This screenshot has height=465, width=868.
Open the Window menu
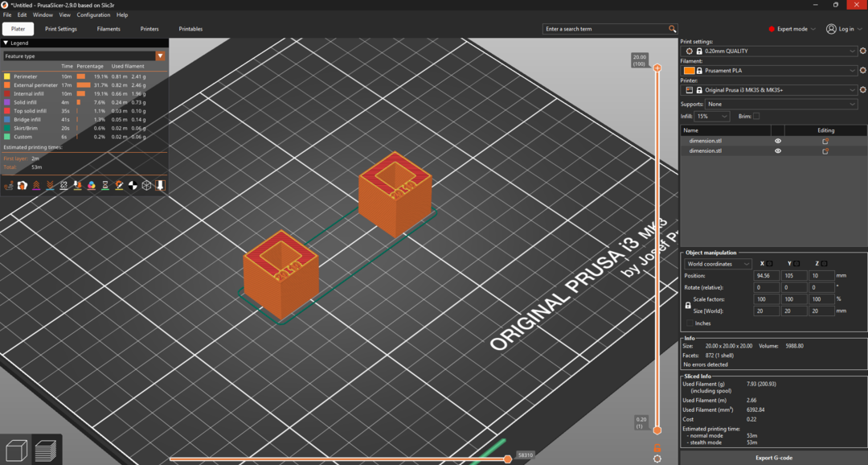click(43, 15)
